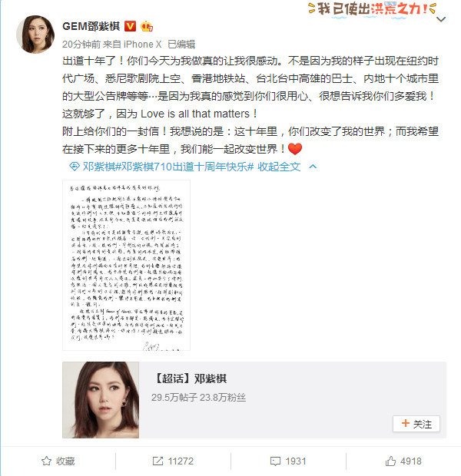
Task: Click the red heart emoji
Action: tap(295, 149)
